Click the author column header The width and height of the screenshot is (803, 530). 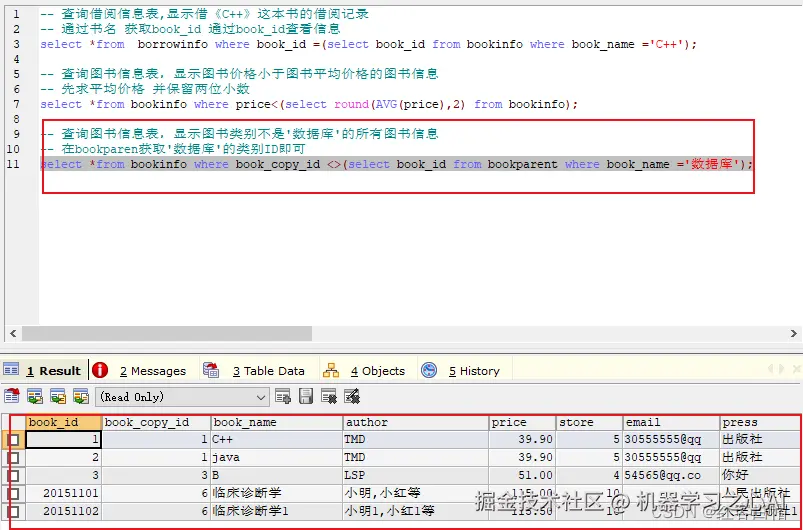pos(416,422)
